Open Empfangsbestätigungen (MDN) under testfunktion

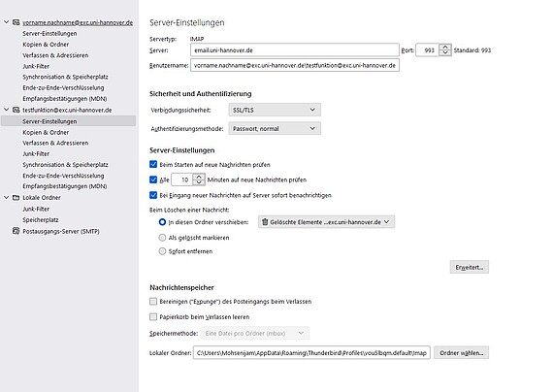pyautogui.click(x=65, y=186)
